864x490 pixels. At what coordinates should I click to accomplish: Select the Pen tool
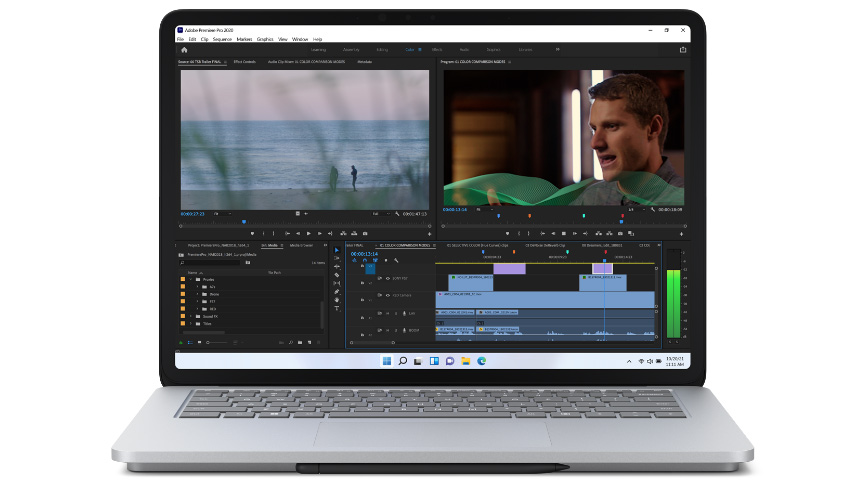pyautogui.click(x=337, y=292)
